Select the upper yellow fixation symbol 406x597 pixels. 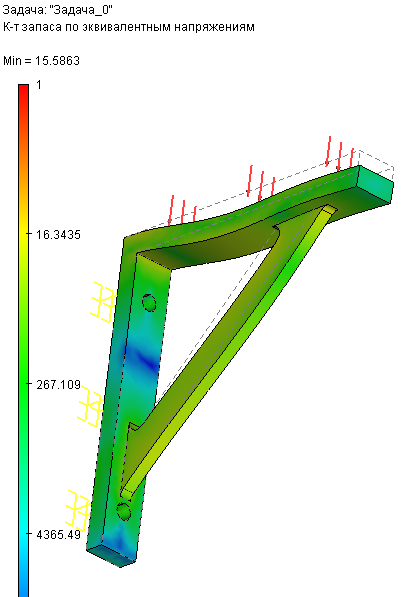tap(103, 302)
